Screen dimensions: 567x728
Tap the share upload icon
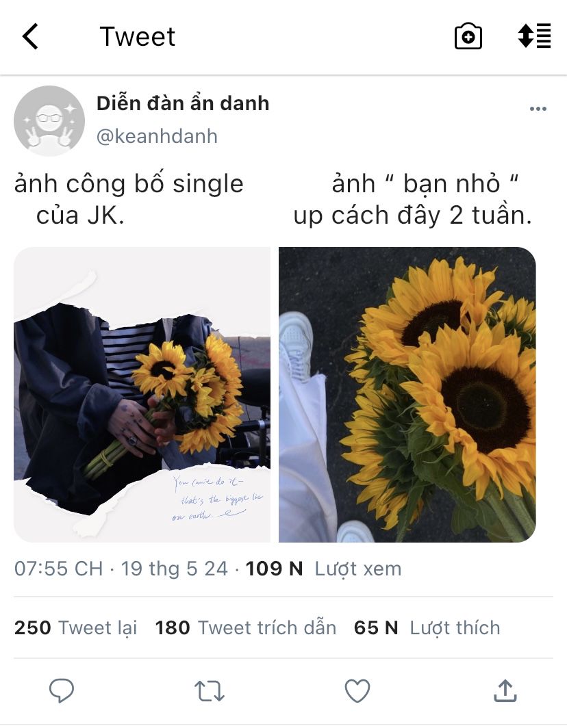pyautogui.click(x=505, y=690)
